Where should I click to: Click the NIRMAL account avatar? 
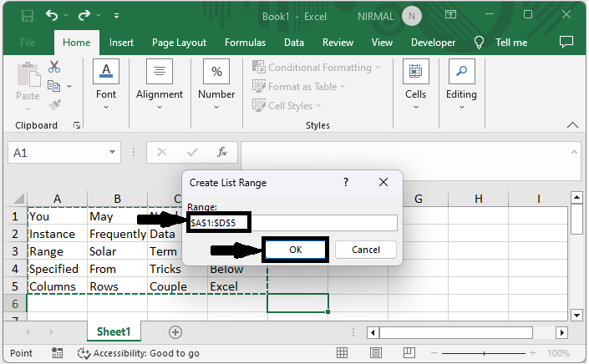tap(412, 16)
